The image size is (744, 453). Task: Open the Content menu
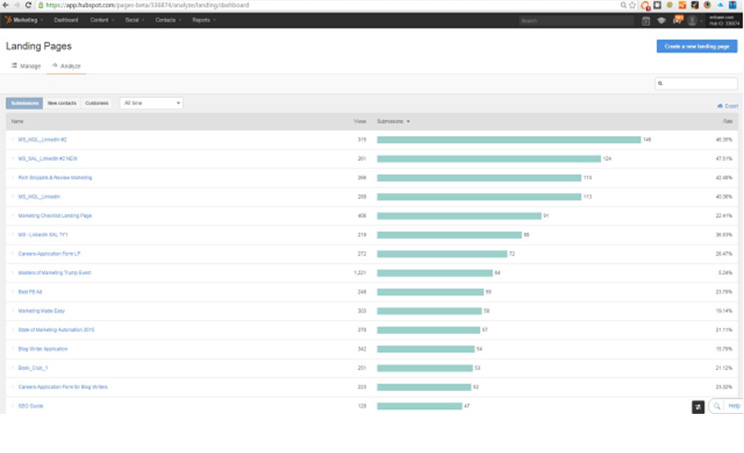point(102,20)
